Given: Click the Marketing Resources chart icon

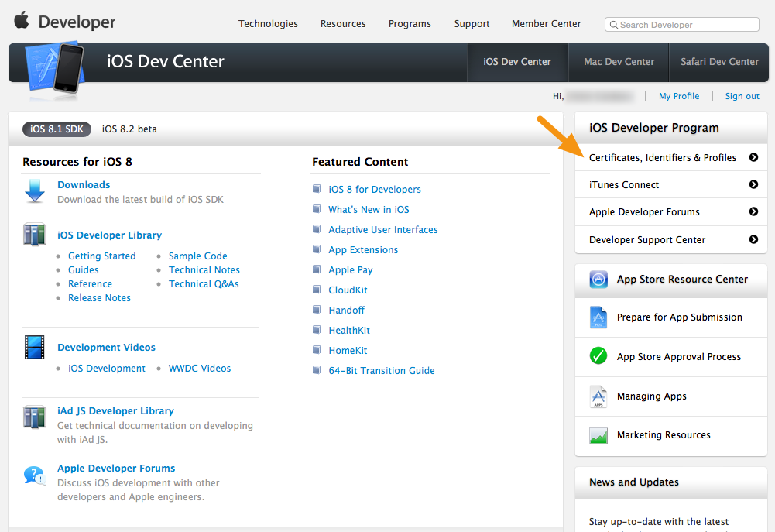Looking at the screenshot, I should point(598,435).
